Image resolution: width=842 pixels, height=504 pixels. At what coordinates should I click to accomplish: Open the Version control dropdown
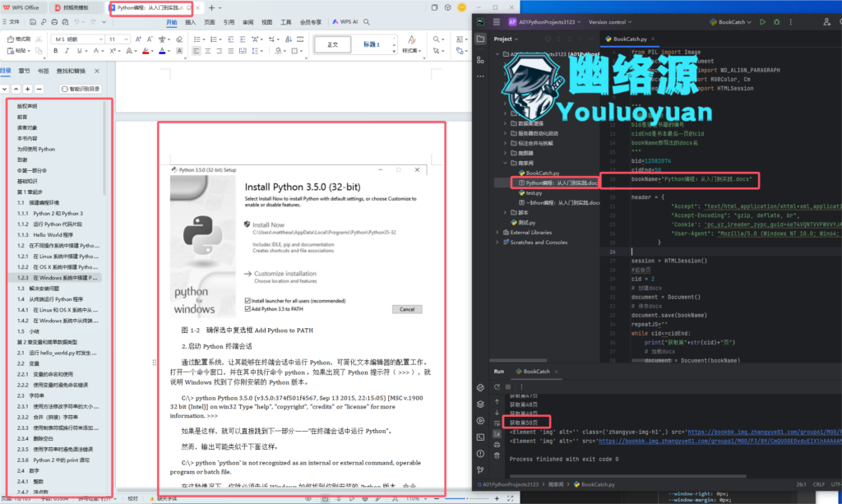pos(610,22)
